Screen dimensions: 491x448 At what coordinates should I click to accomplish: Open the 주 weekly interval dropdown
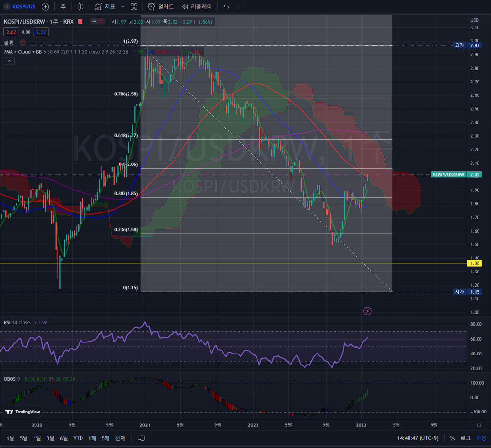tap(63, 7)
